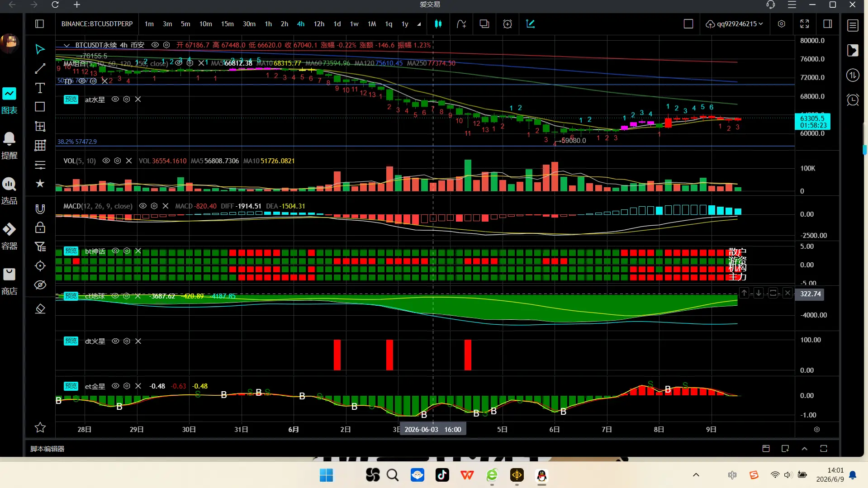Click the outline star icon at bottom-left
868x488 pixels.
point(40,427)
